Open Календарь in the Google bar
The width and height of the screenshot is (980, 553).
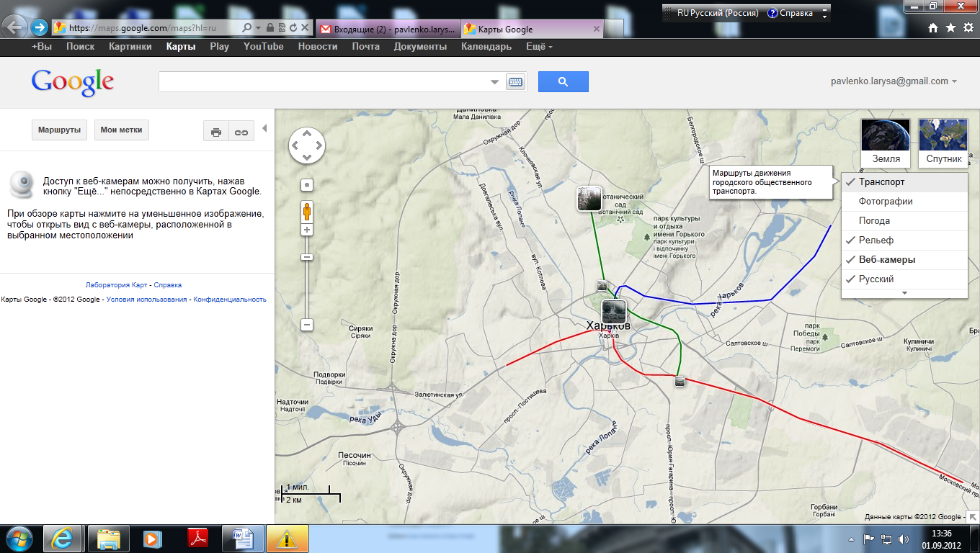pos(486,46)
